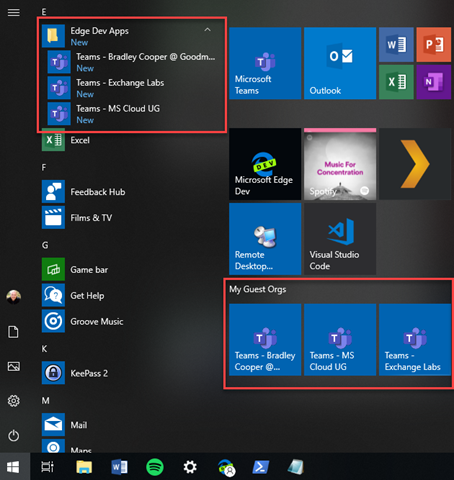Open the PowerPoint small tile

tap(434, 45)
